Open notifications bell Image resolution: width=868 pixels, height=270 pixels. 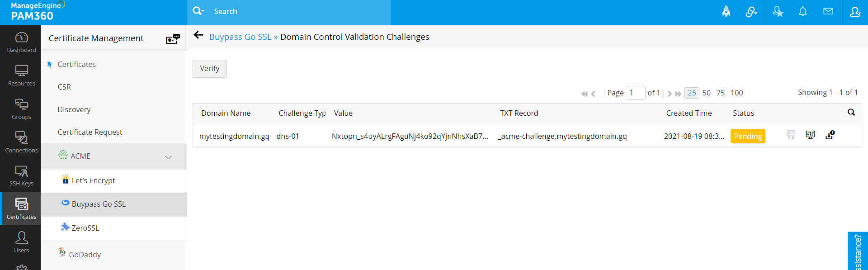tap(802, 11)
